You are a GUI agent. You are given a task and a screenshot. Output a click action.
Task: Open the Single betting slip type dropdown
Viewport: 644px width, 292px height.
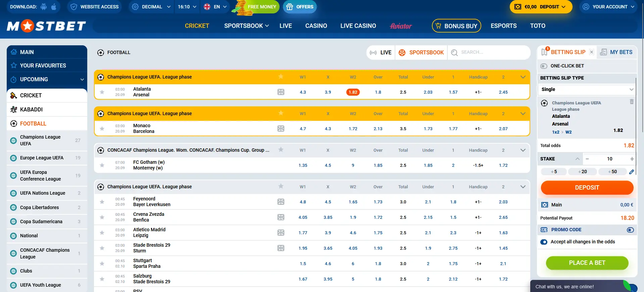click(587, 89)
